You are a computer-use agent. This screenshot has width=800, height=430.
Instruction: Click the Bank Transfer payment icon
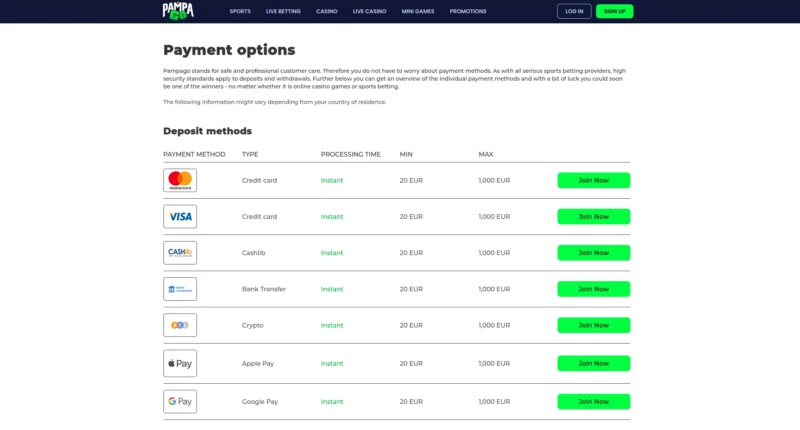point(180,289)
